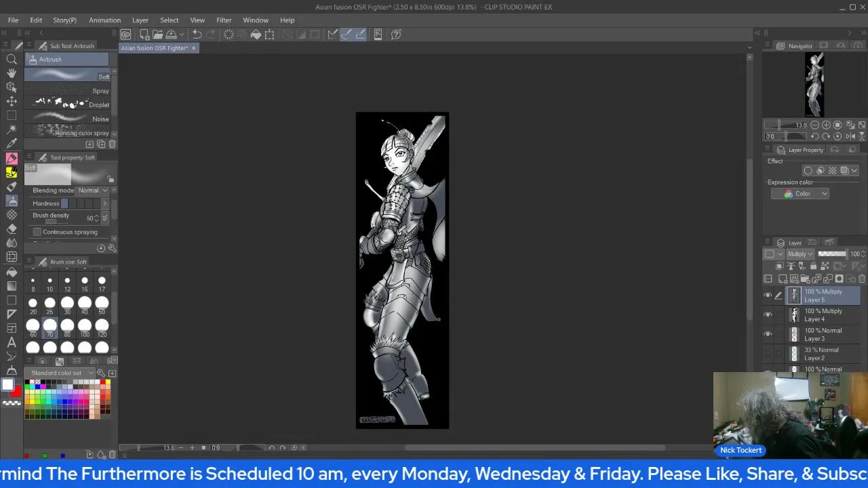Select the Eyedropper tool
This screenshot has height=488, width=868.
click(x=12, y=144)
